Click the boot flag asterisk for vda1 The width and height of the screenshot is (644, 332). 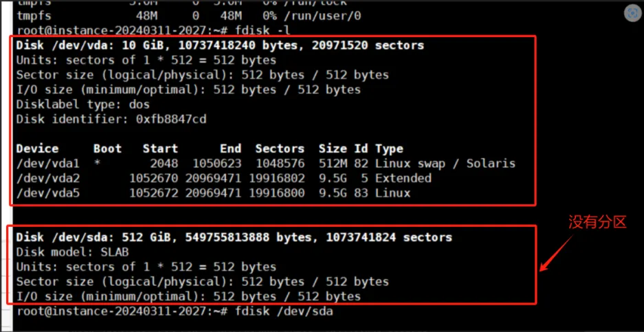pos(97,164)
